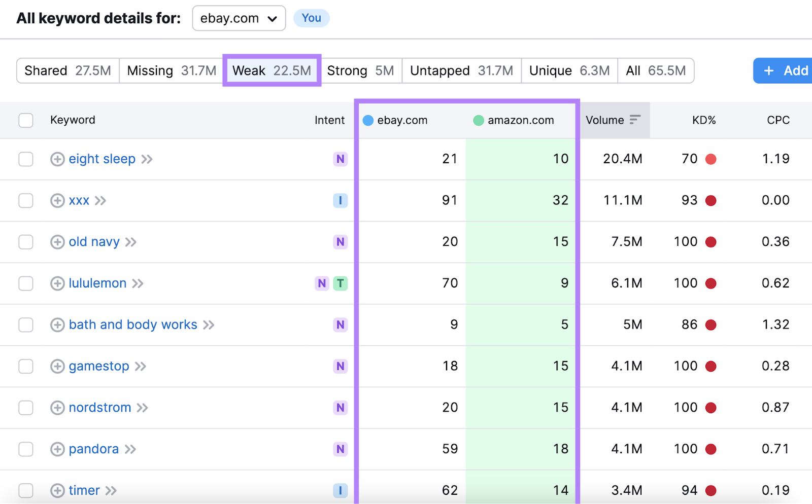Check the select-all checkbox in the table header
Screen dimensions: 812x504
coord(25,120)
